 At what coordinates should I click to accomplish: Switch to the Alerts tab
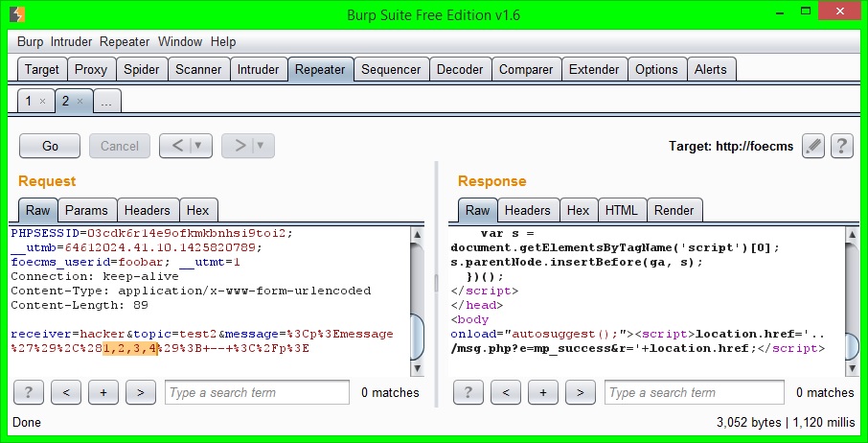[711, 70]
